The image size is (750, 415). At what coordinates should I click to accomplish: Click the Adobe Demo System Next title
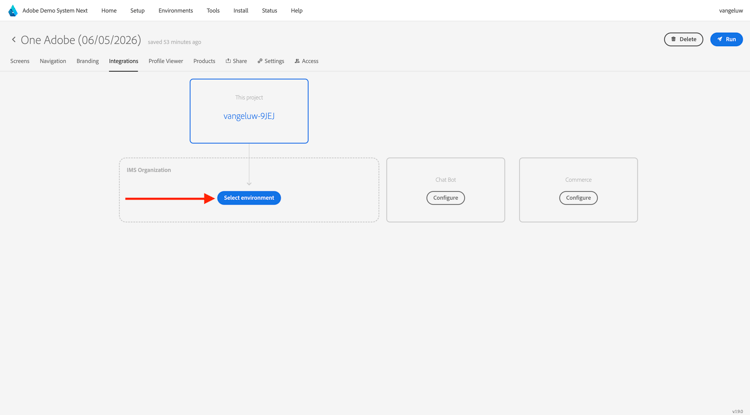coord(55,11)
